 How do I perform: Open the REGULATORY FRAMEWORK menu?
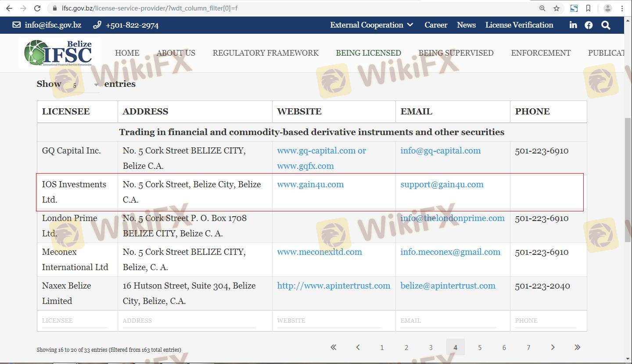tap(266, 53)
